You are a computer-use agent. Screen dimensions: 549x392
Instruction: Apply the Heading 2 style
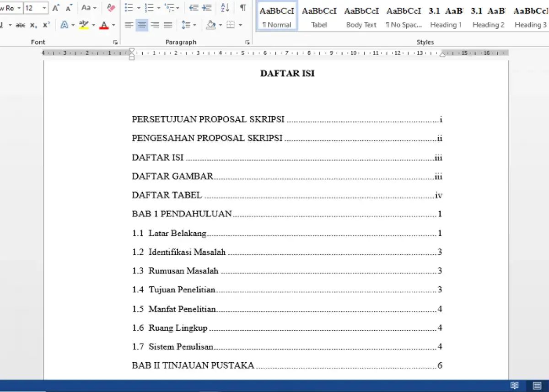pyautogui.click(x=488, y=16)
